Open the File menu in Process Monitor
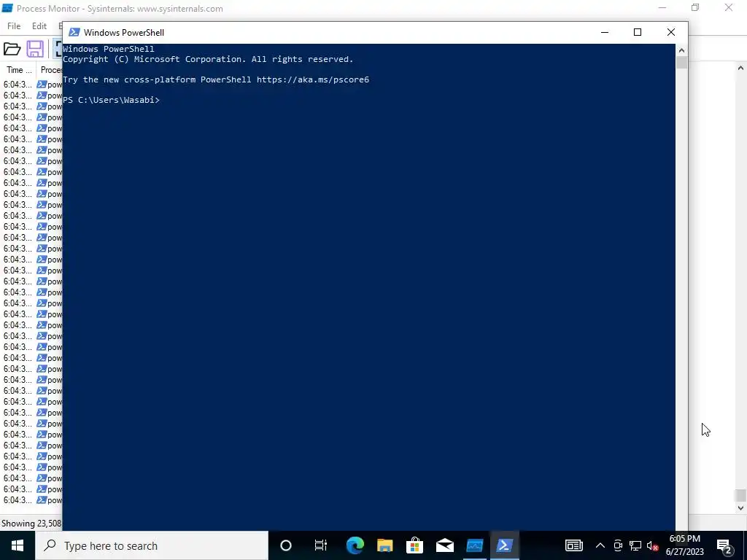 (x=14, y=26)
